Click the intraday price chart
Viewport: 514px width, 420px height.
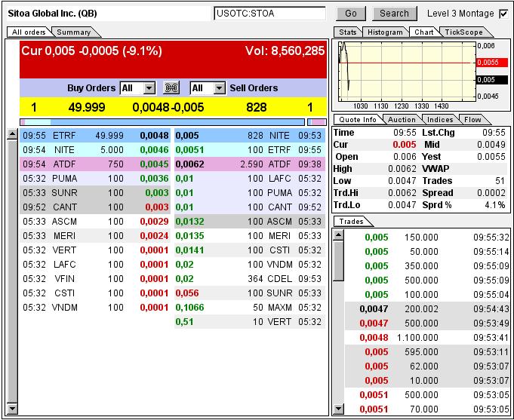(407, 71)
